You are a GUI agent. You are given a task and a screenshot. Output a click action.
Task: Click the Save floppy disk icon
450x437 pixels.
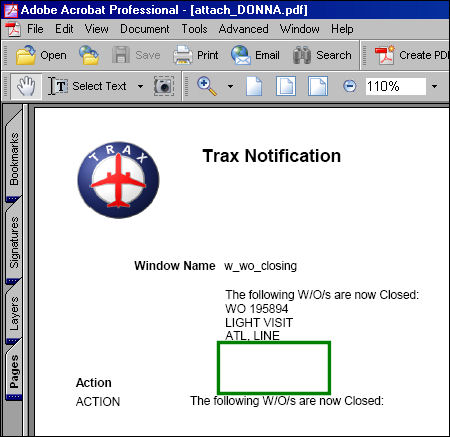121,55
